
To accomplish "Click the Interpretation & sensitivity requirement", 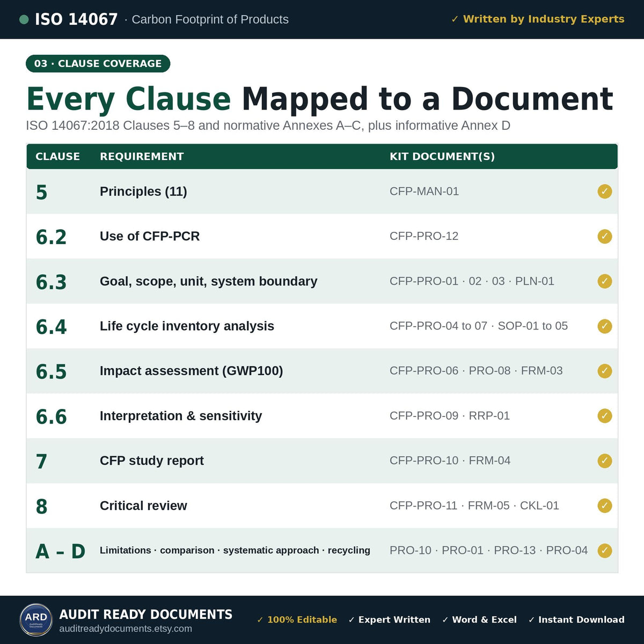I will pos(181,416).
